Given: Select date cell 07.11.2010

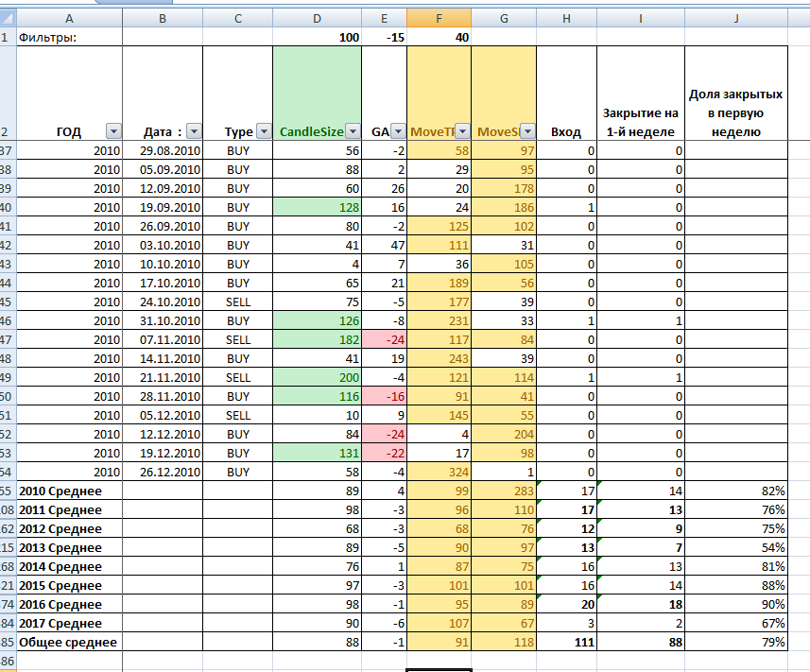Looking at the screenshot, I should (163, 340).
